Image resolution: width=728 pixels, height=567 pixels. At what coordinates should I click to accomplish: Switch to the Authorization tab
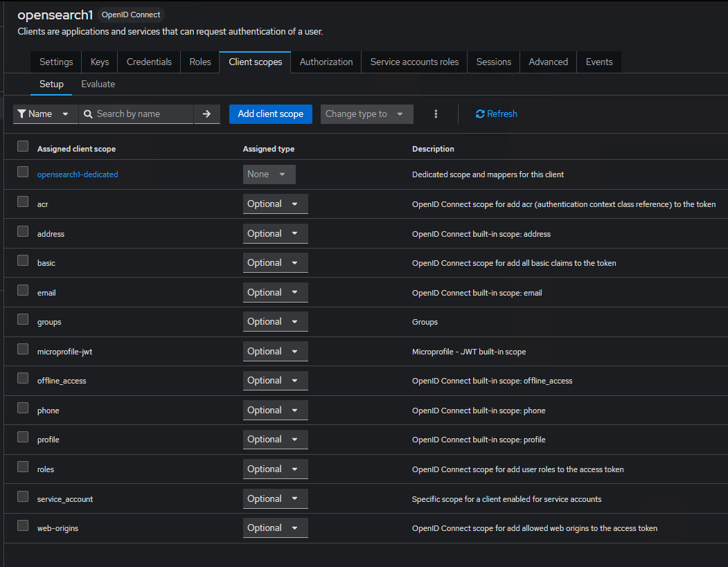pyautogui.click(x=326, y=62)
